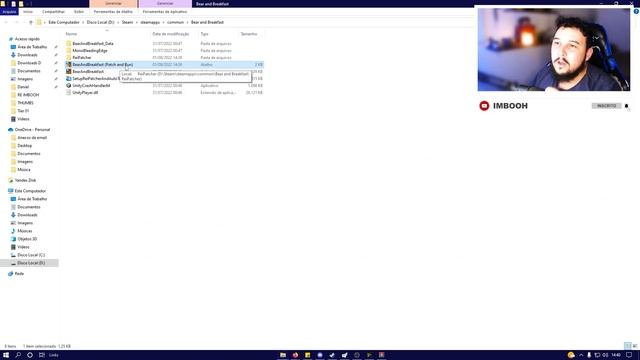Navigate to Disco Local (D:) breadcrumb
The height and width of the screenshot is (360, 640).
click(100, 22)
